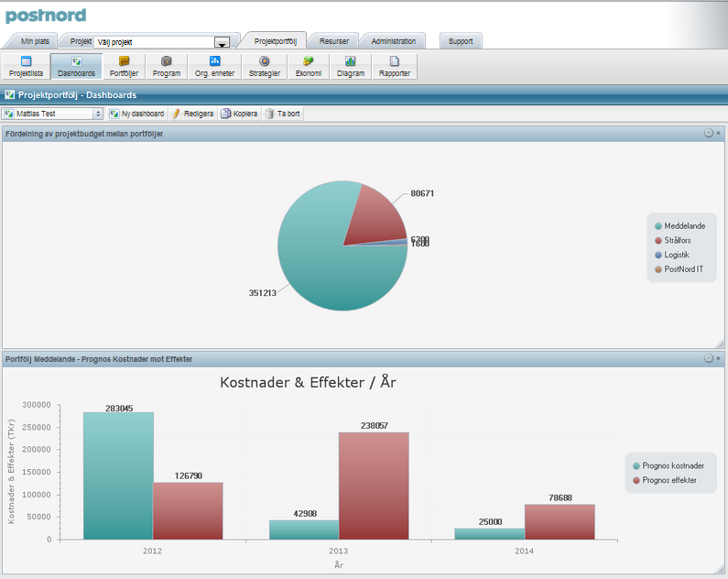Toggle Prognos kostnader legend entry
The height and width of the screenshot is (579, 728).
668,465
